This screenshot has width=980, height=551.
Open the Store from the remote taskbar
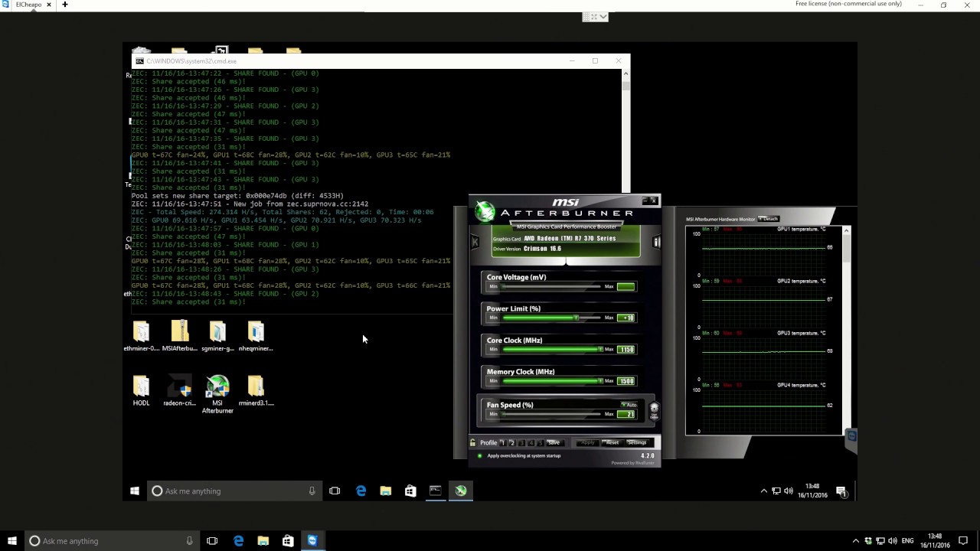pyautogui.click(x=410, y=491)
